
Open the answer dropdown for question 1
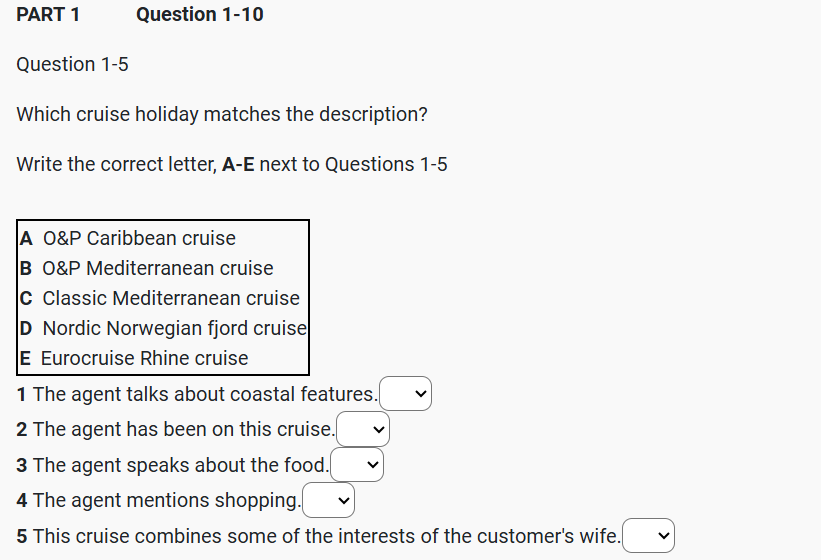point(406,394)
